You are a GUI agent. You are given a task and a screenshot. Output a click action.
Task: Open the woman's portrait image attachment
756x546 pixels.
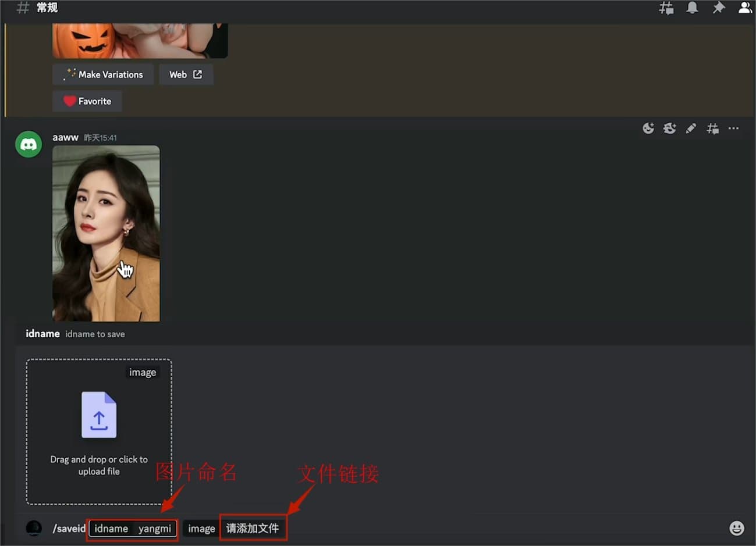click(106, 233)
